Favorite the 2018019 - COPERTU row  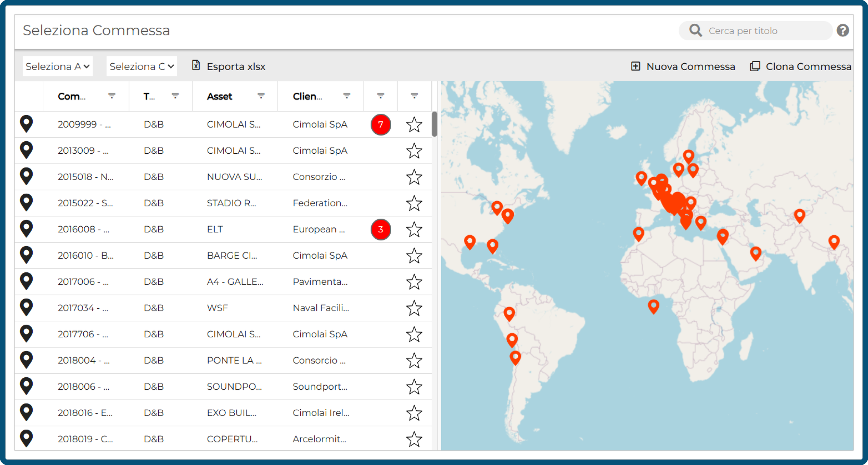(x=414, y=439)
